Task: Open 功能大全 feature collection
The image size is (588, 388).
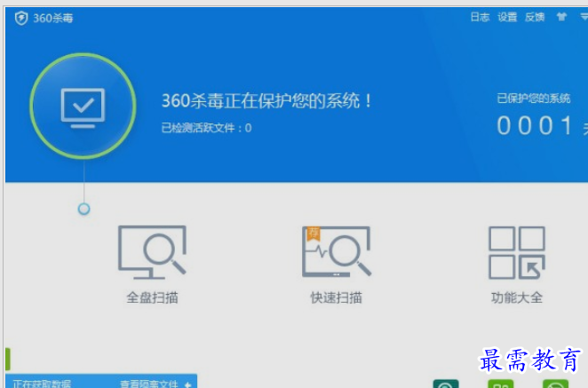Action: [x=517, y=265]
